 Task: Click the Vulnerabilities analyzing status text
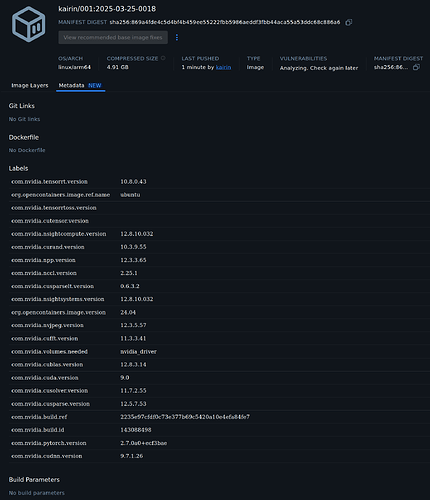319,68
